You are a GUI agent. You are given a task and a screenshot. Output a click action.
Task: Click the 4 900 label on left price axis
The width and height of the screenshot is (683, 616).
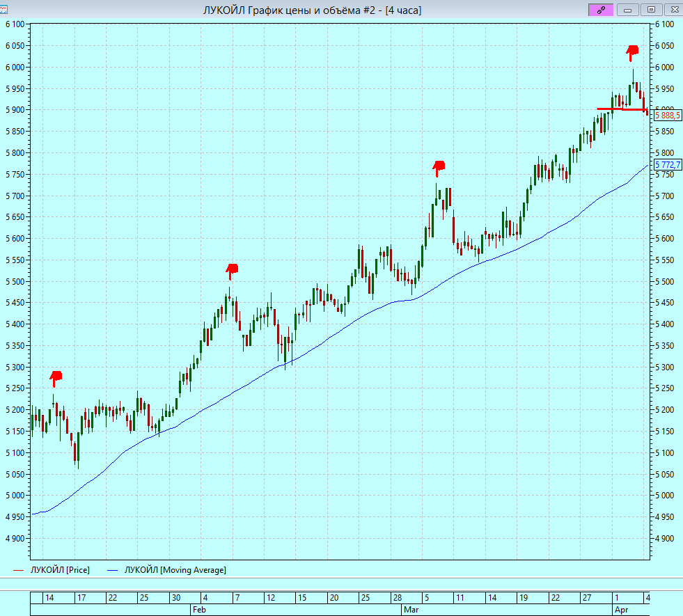point(15,539)
